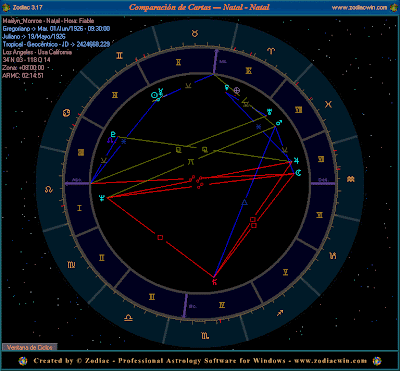400x371 pixels.
Task: Click the 'Comparación de Cartas — Natal - Natal' title
Action: pos(199,7)
